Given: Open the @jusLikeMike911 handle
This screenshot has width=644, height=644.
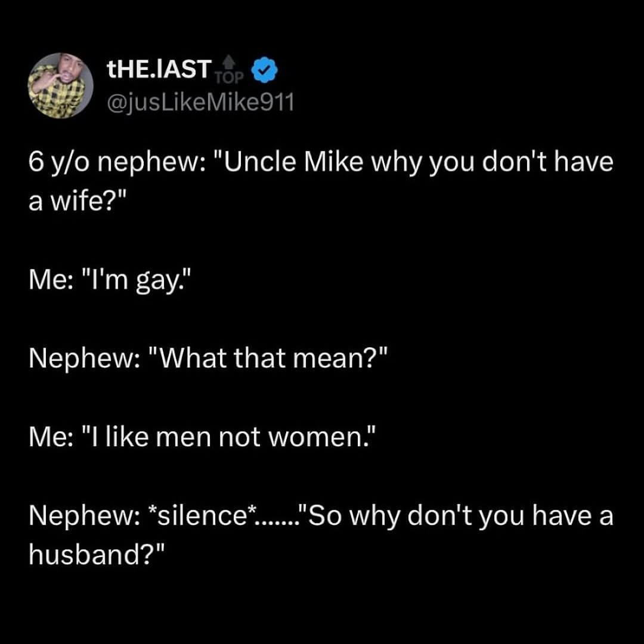Looking at the screenshot, I should (200, 102).
